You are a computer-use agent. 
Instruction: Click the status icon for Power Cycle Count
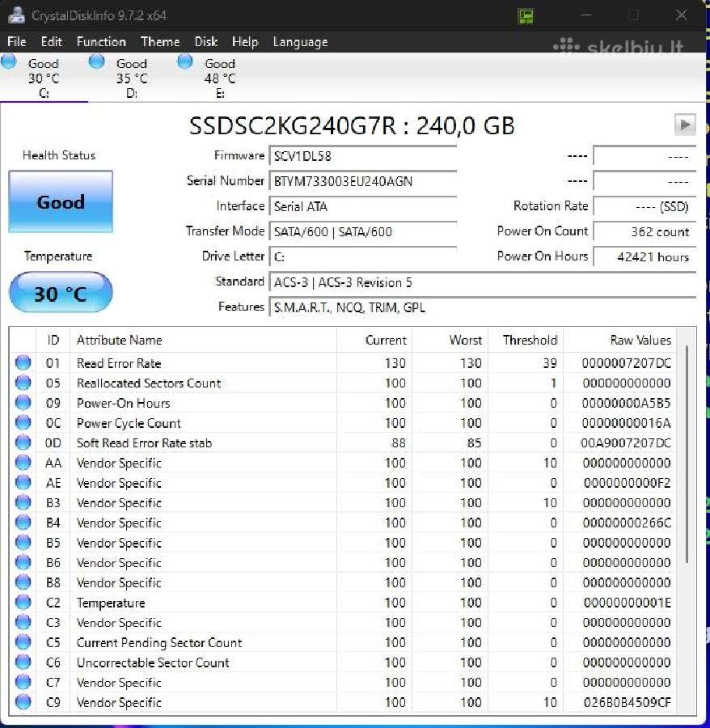click(x=23, y=422)
